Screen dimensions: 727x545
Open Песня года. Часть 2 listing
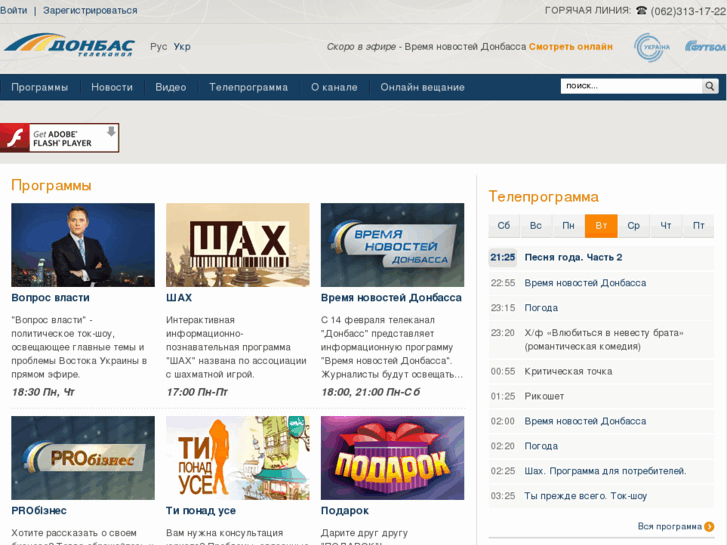point(573,257)
